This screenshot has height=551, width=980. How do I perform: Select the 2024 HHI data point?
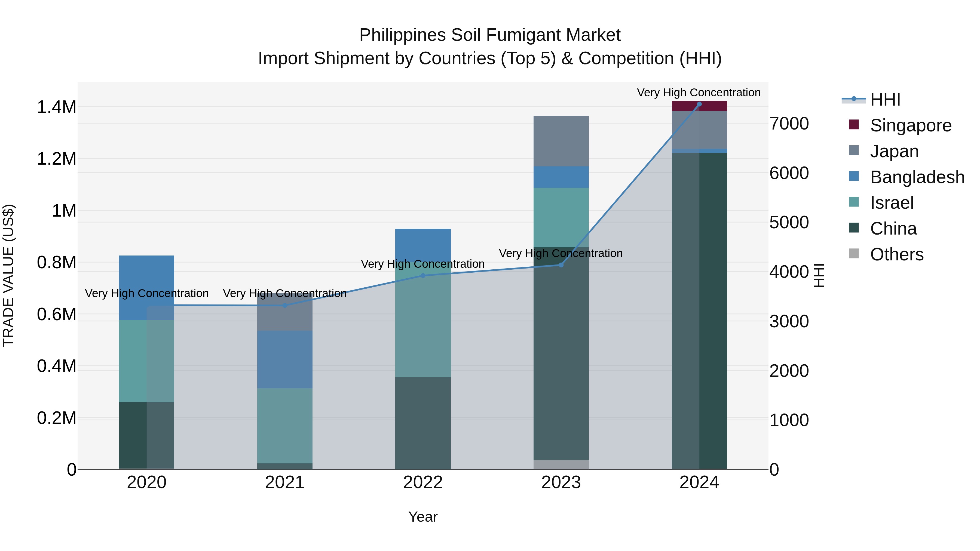699,104
